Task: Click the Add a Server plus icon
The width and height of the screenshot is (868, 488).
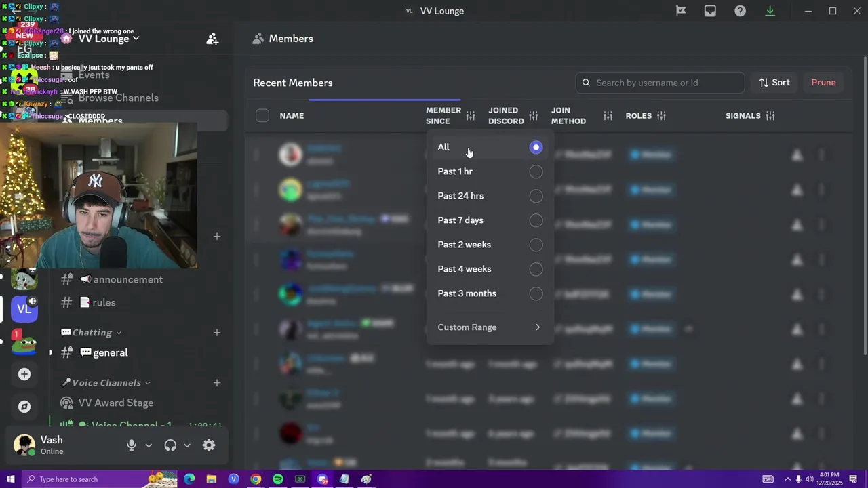Action: (24, 374)
